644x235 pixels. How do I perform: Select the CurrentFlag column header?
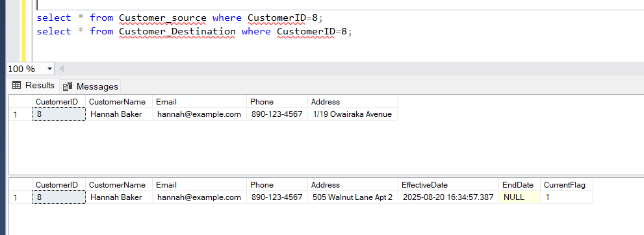[567, 185]
